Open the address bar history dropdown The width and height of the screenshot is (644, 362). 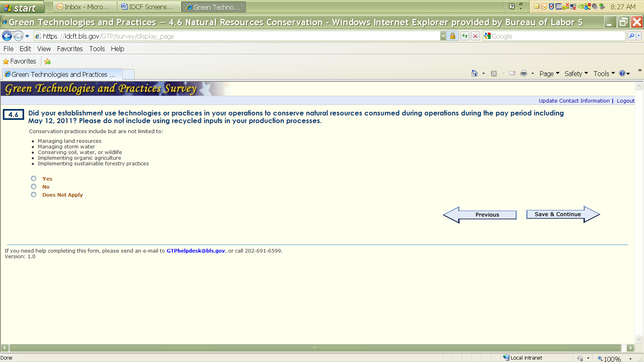click(443, 36)
